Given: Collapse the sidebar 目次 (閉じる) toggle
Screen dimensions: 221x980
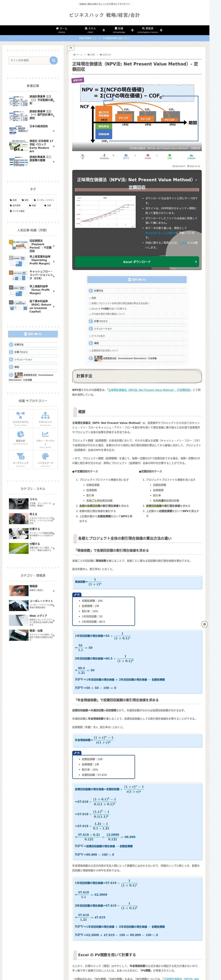Looking at the screenshot, I should (33, 334).
